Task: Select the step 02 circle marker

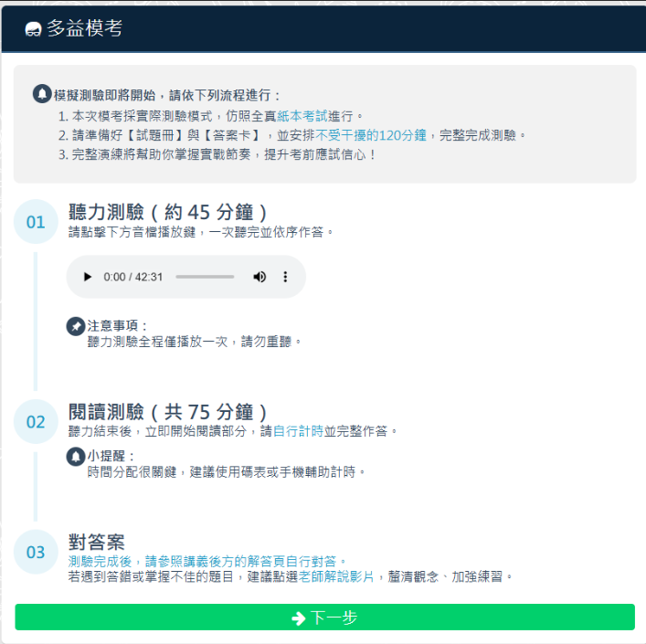Action: (x=36, y=422)
